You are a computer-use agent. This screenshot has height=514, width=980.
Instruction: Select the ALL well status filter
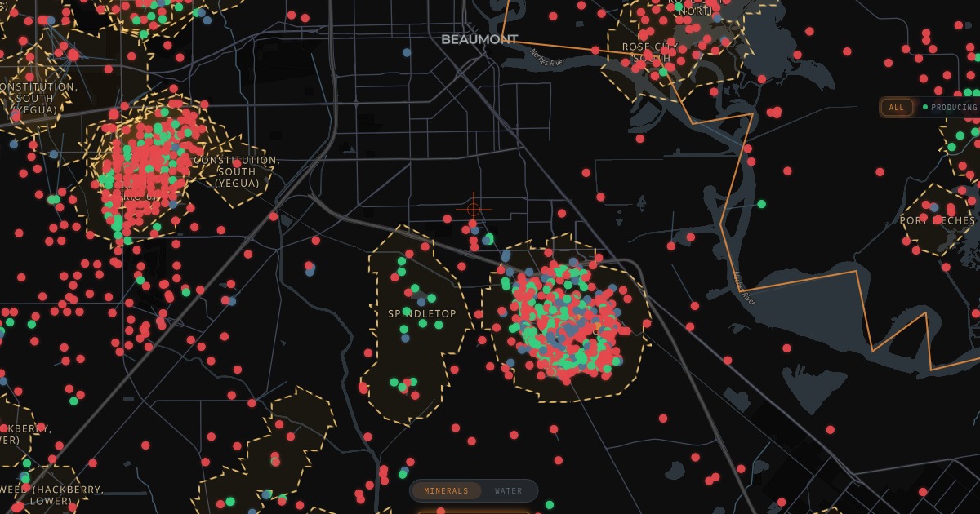(897, 108)
